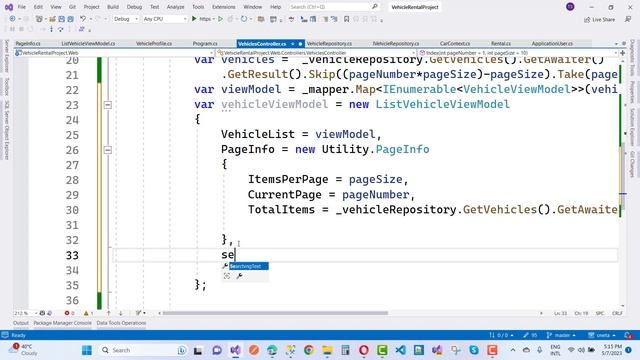Switch to the ApplicationUser.cs tab
This screenshot has width=640, height=360.
552,43
